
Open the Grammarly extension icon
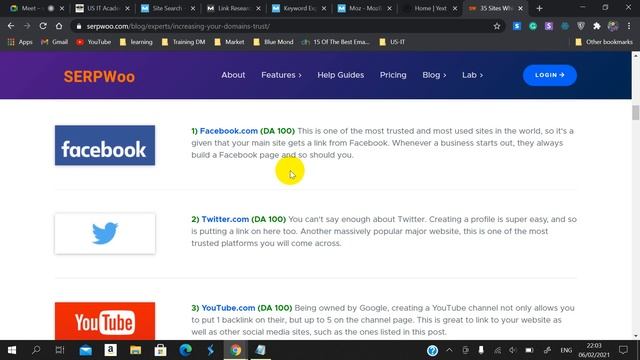[533, 26]
